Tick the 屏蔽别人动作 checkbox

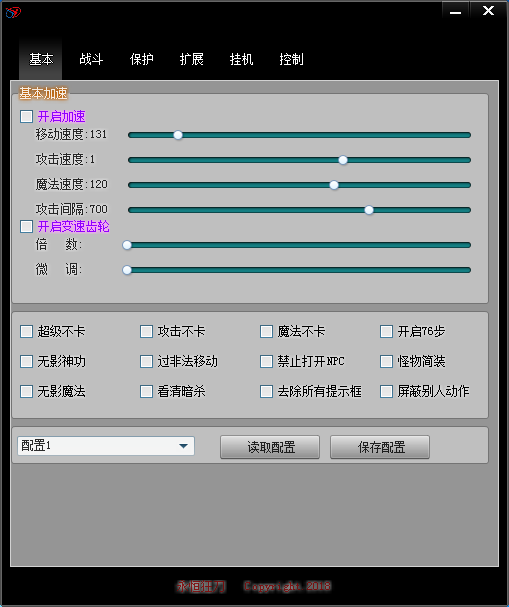[x=386, y=391]
